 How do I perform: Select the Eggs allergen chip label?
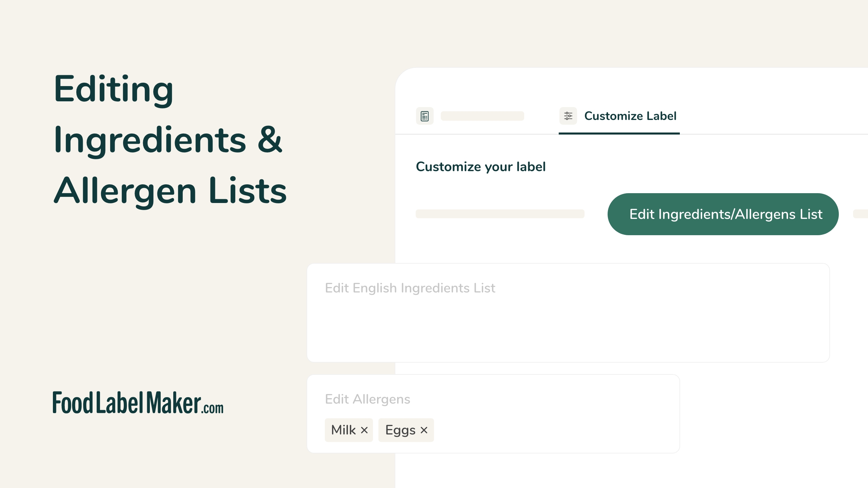tap(400, 430)
